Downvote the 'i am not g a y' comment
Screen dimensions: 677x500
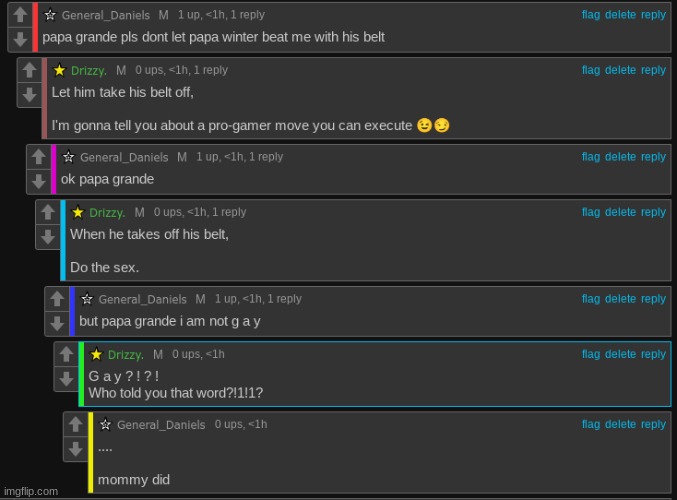(x=57, y=323)
